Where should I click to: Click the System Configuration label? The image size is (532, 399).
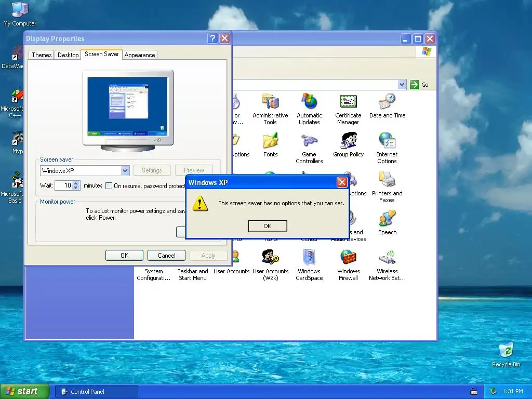154,274
